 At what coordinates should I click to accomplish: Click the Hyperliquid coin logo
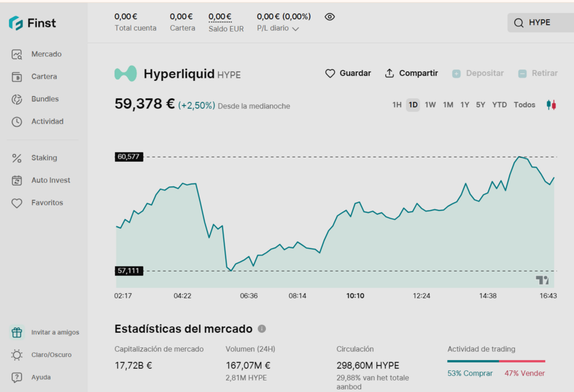pyautogui.click(x=126, y=73)
